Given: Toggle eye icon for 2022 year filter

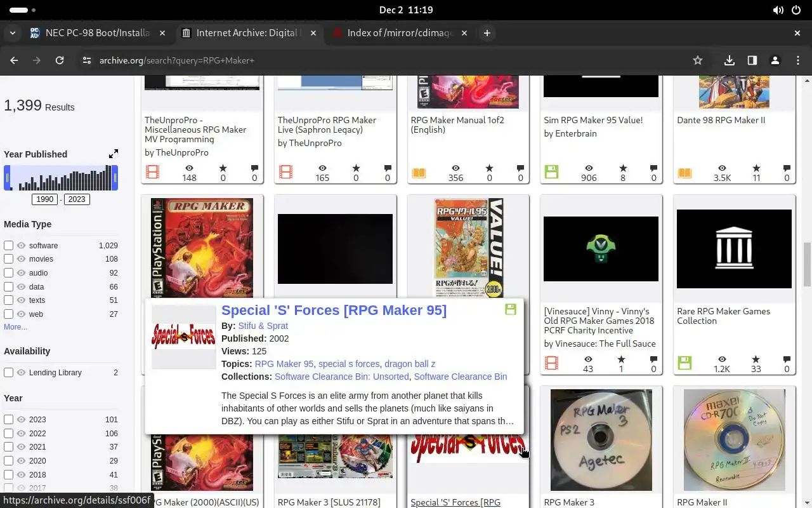Looking at the screenshot, I should pyautogui.click(x=21, y=433).
